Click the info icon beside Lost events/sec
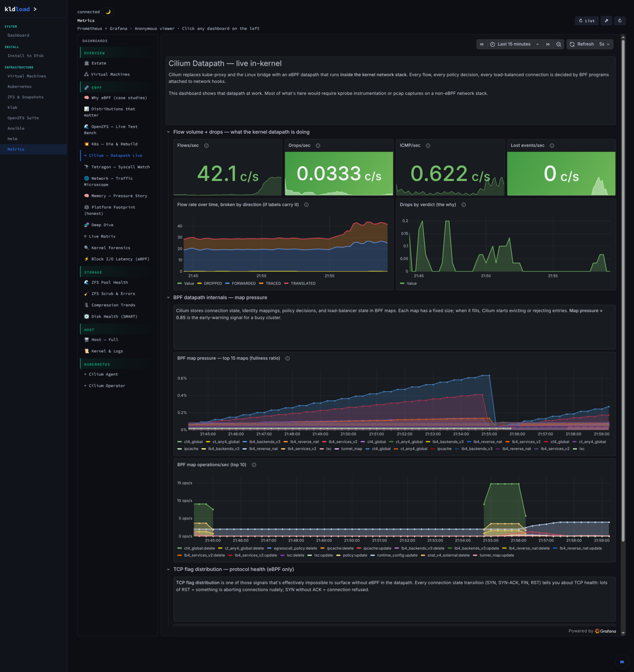 [x=552, y=145]
